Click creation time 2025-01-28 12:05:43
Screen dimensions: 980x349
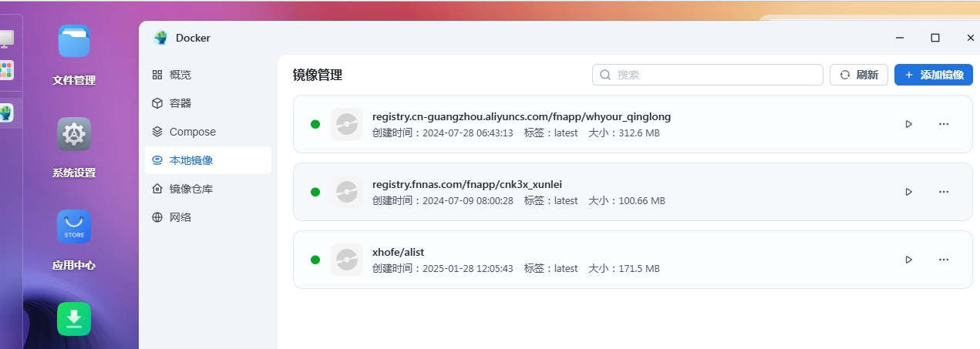467,269
